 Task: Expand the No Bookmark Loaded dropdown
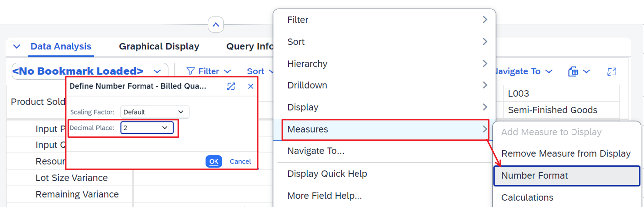click(x=90, y=71)
